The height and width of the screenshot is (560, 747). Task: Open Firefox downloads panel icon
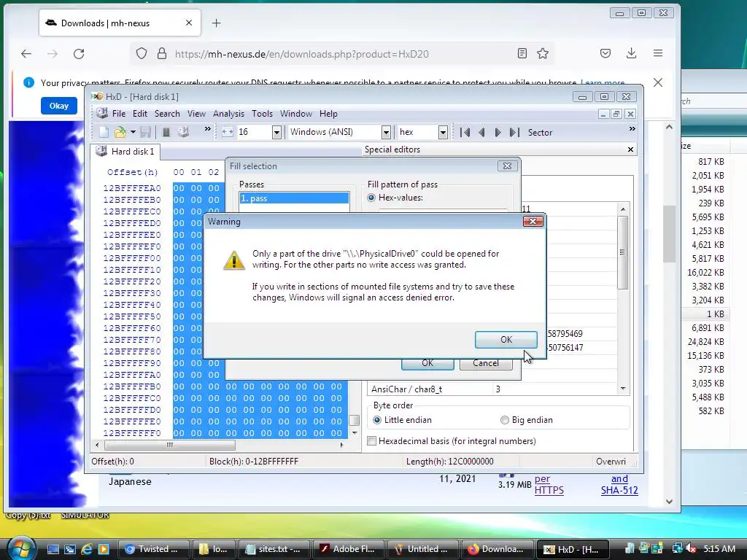pos(631,53)
